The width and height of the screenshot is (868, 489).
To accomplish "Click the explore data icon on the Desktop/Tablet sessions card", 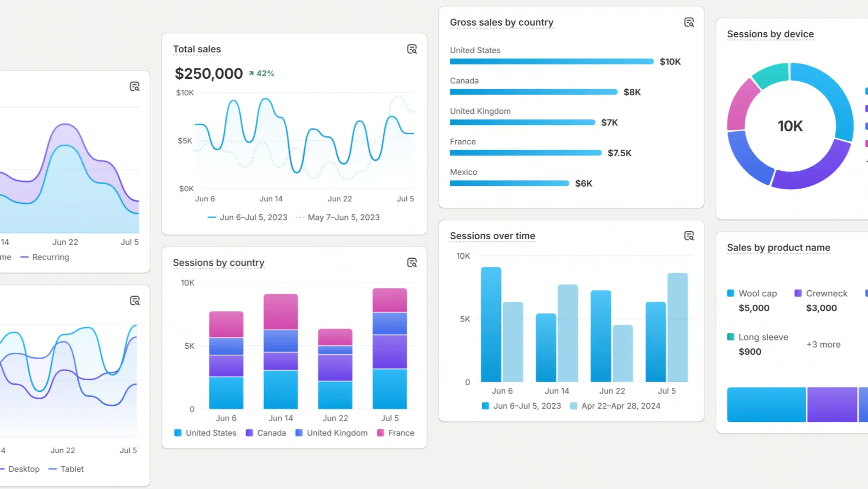I will tap(136, 300).
